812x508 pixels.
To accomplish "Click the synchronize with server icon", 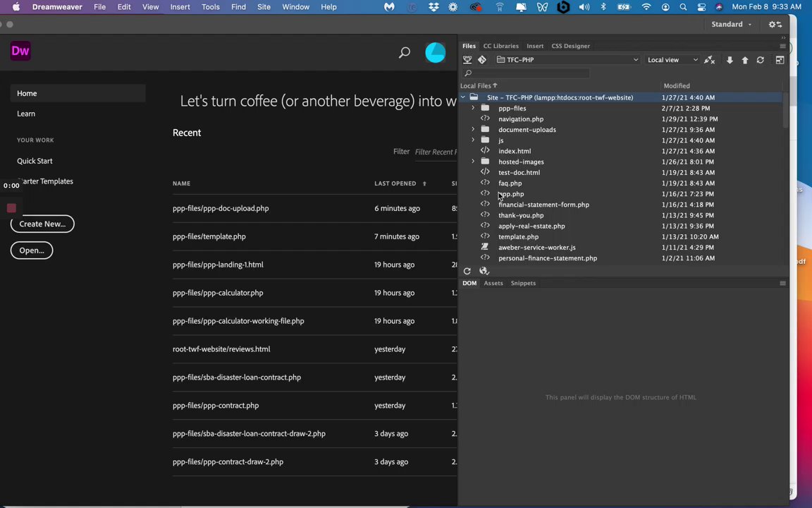I will click(761, 60).
